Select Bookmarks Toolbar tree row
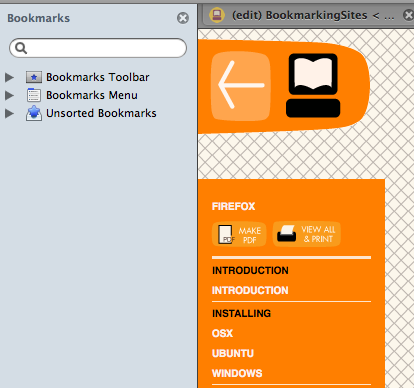 (x=98, y=77)
